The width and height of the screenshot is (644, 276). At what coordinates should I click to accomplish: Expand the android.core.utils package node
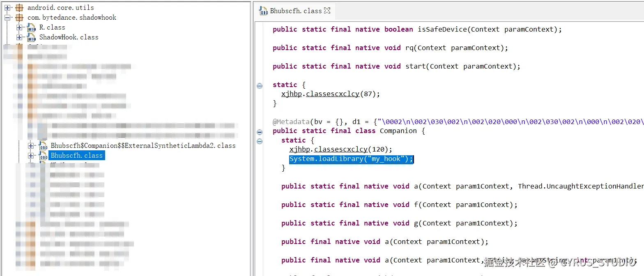pyautogui.click(x=7, y=7)
